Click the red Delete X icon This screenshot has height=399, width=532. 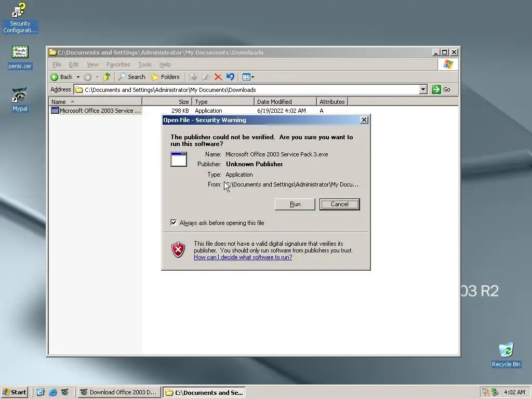(x=218, y=77)
